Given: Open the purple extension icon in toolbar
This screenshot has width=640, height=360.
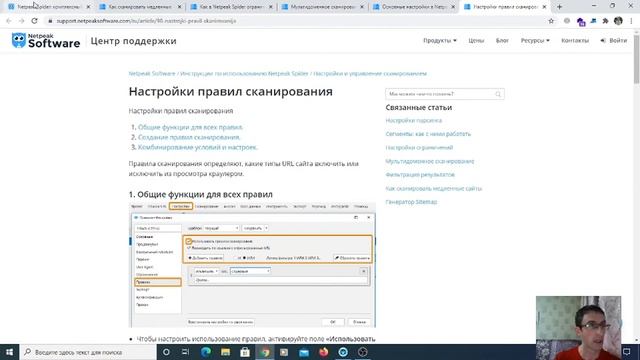Looking at the screenshot, I should tap(581, 21).
